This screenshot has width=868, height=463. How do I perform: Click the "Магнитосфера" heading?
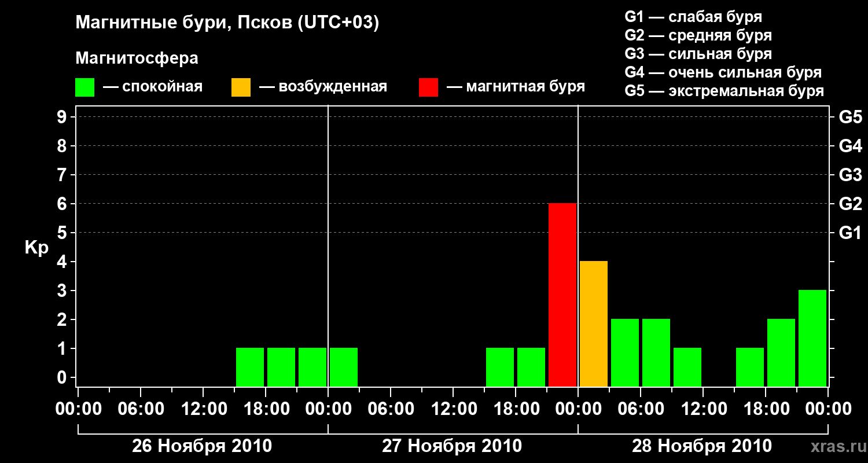[x=137, y=58]
